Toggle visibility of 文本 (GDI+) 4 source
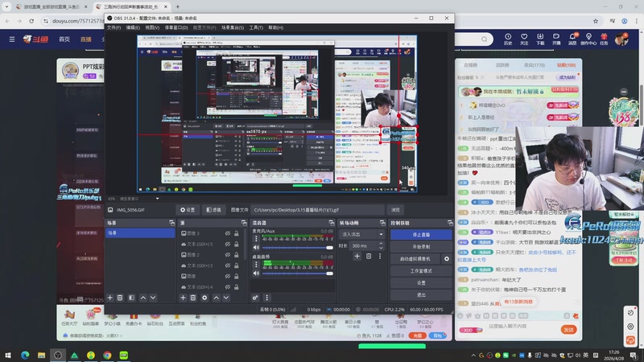 click(x=228, y=286)
